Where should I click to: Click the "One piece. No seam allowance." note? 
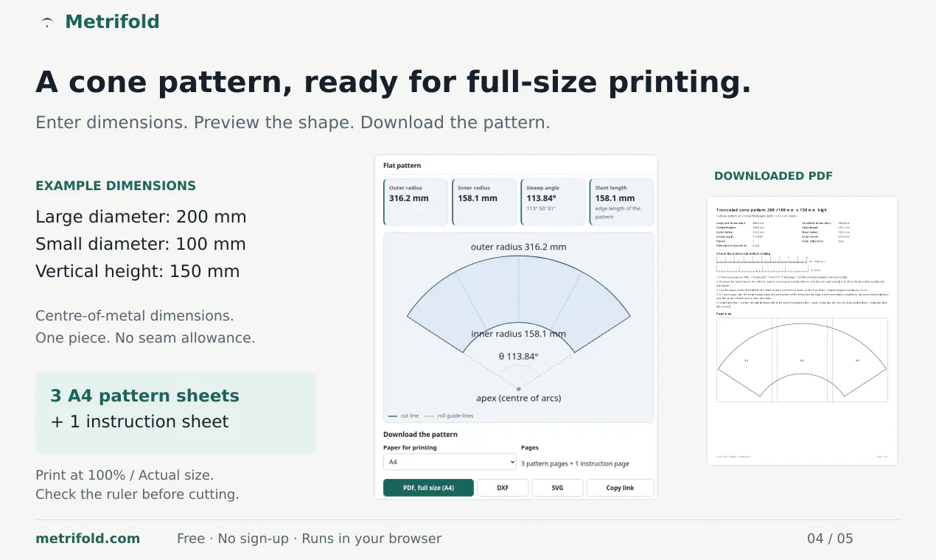click(145, 338)
